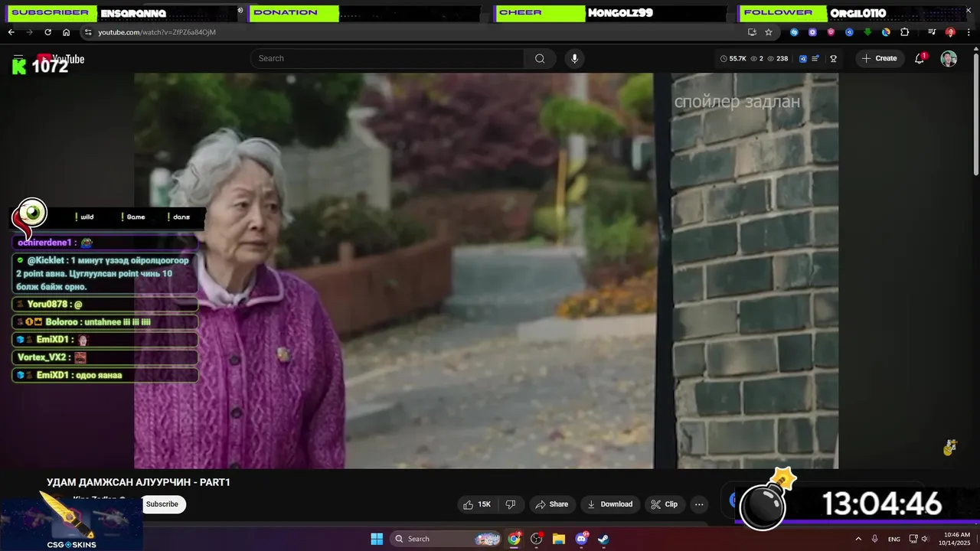Install app icon in the address bar

[752, 32]
